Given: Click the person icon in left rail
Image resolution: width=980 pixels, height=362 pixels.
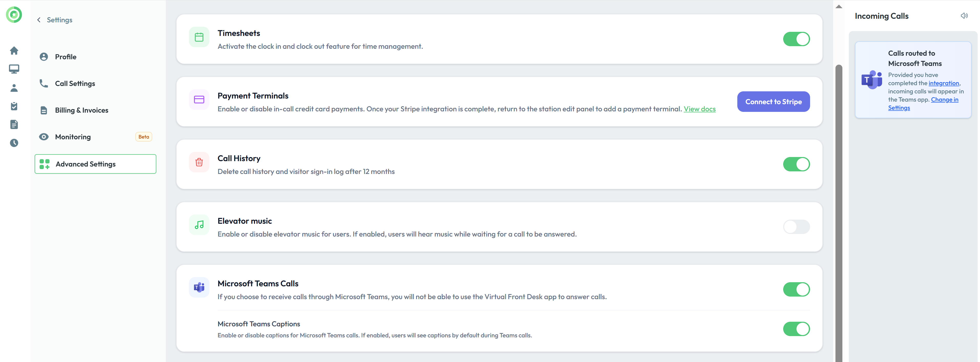Looking at the screenshot, I should 14,88.
